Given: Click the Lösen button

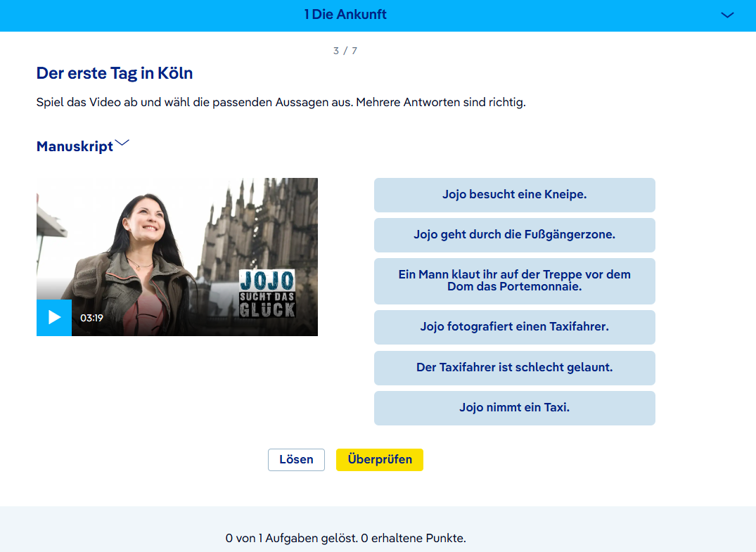Looking at the screenshot, I should (x=297, y=459).
